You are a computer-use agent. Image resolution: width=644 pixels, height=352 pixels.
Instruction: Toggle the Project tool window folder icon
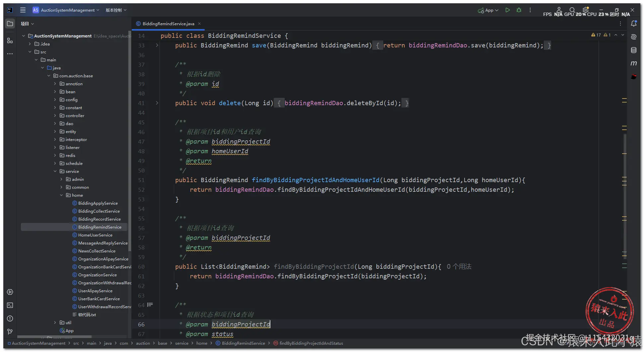click(x=10, y=24)
